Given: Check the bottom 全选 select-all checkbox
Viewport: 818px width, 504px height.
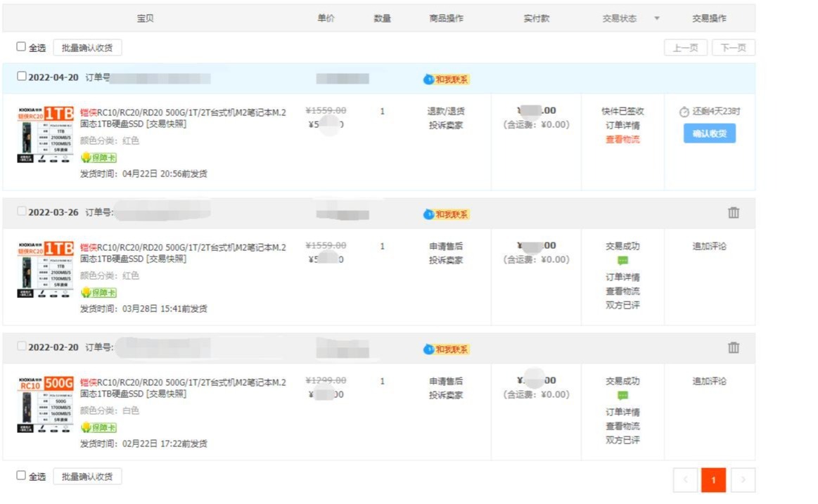Looking at the screenshot, I should click(x=21, y=474).
